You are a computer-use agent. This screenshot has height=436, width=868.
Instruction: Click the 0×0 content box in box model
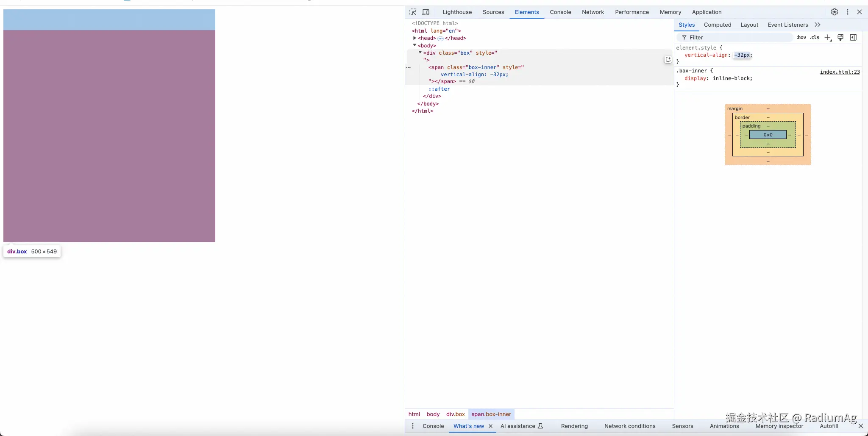[x=768, y=135]
